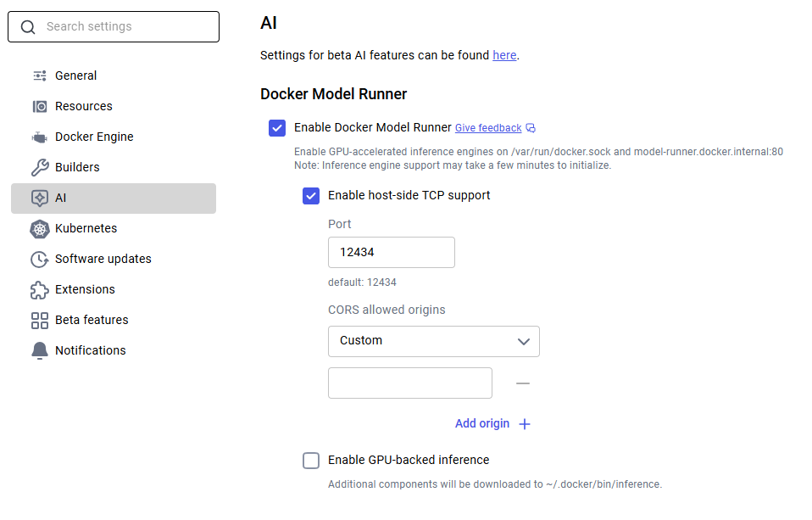Follow the 'here' beta settings link

click(x=504, y=55)
